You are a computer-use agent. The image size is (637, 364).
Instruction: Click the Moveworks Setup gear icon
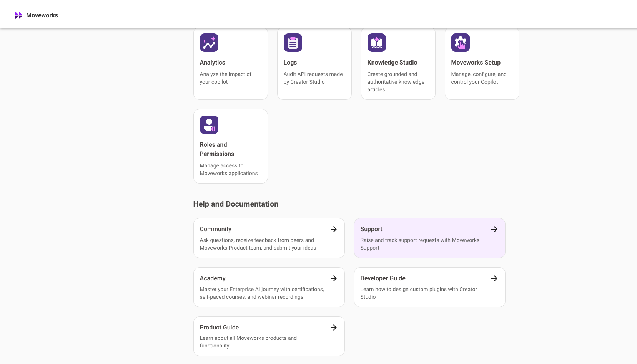(461, 43)
